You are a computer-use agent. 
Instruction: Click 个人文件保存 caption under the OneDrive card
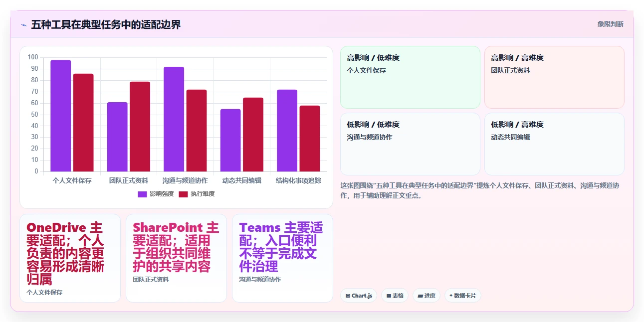point(45,293)
